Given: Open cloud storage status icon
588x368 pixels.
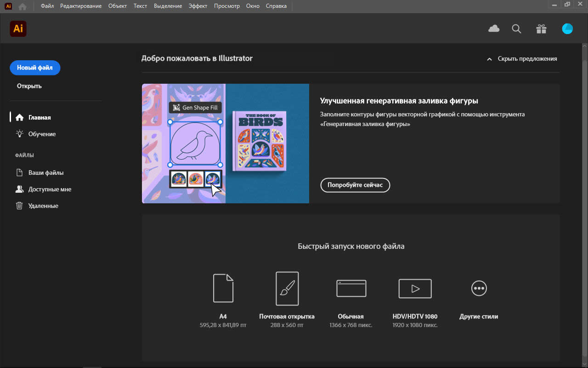Looking at the screenshot, I should pyautogui.click(x=494, y=29).
